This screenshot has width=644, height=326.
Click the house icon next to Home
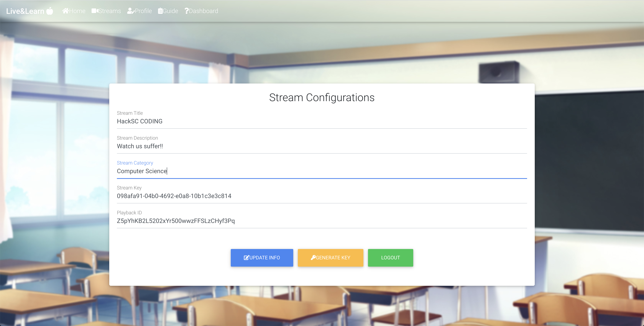pyautogui.click(x=65, y=11)
